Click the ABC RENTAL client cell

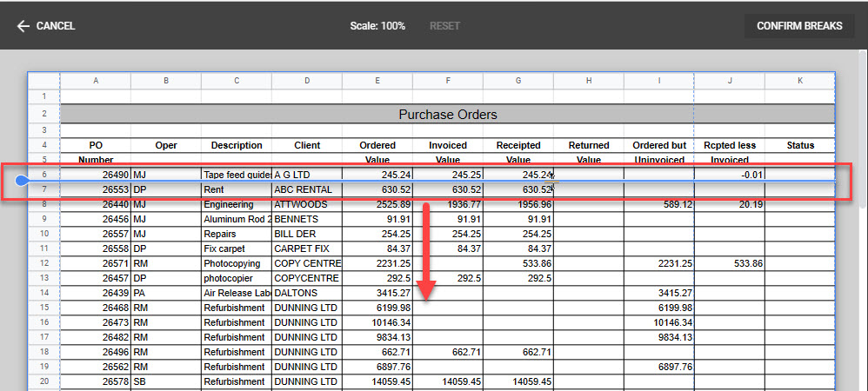click(306, 189)
